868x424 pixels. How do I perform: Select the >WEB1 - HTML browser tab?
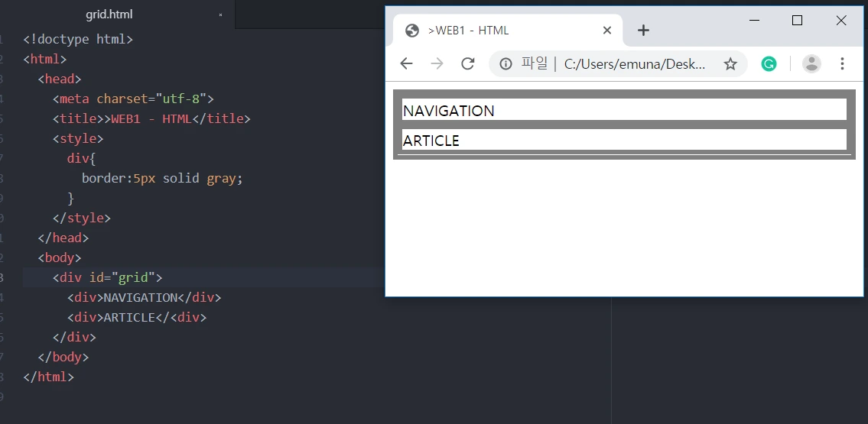point(508,31)
